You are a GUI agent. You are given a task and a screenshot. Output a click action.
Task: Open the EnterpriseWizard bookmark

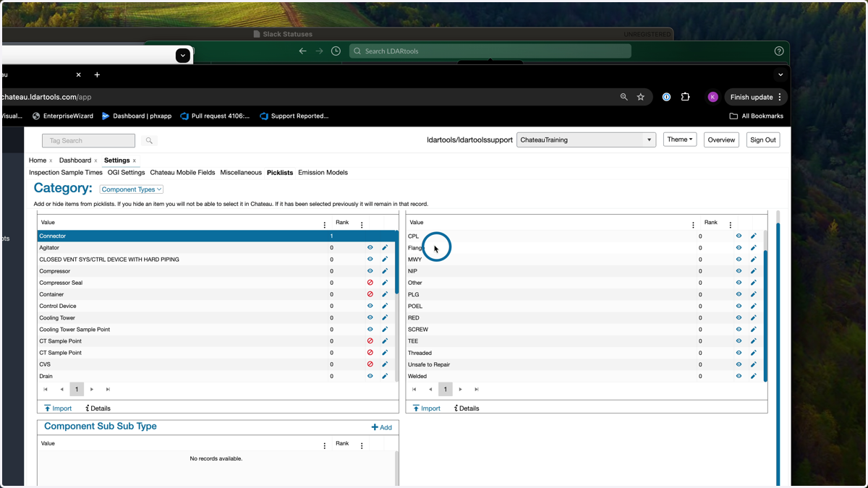point(63,116)
